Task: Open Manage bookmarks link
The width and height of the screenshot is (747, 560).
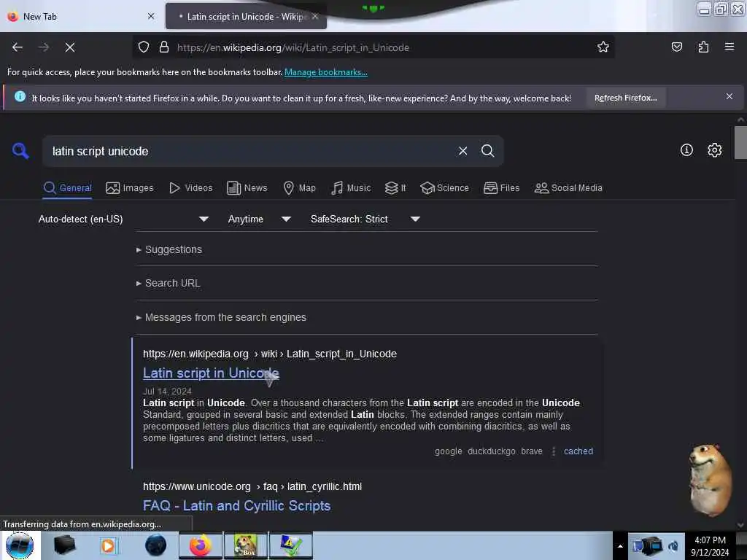Action: point(326,72)
